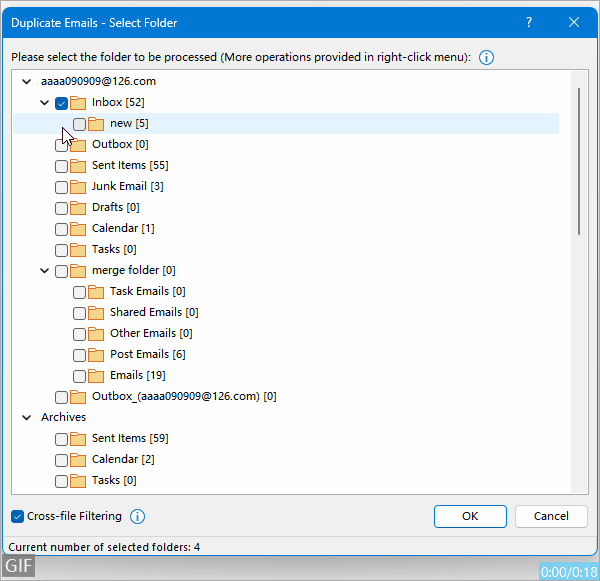Click the Junk Email folder icon

(x=78, y=187)
